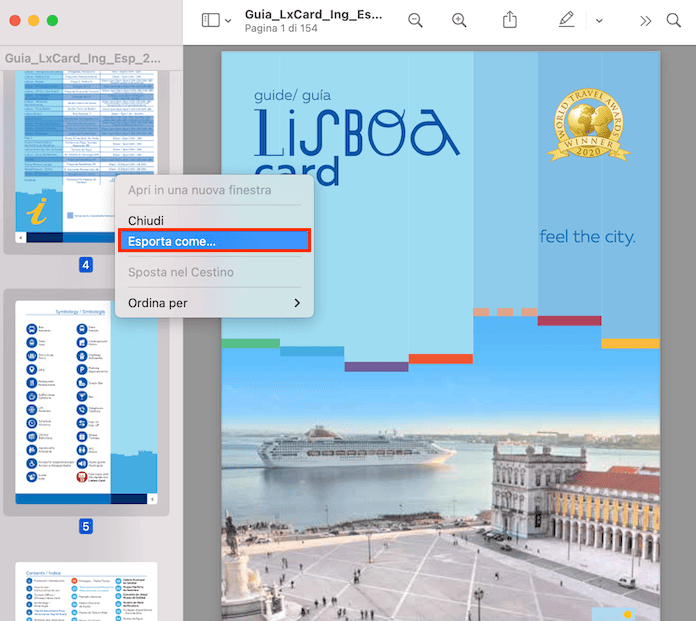
Task: Click the Lisboa title on the cover
Action: (356, 133)
